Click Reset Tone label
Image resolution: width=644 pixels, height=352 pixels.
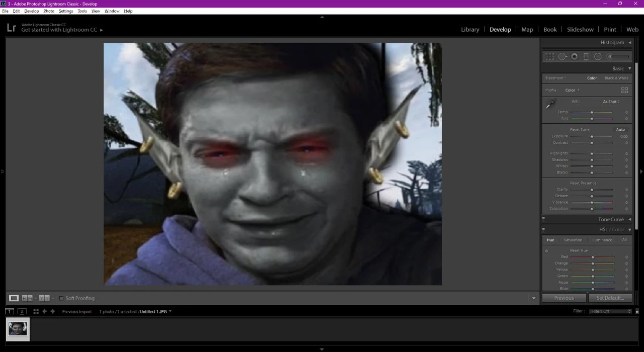[x=580, y=129]
